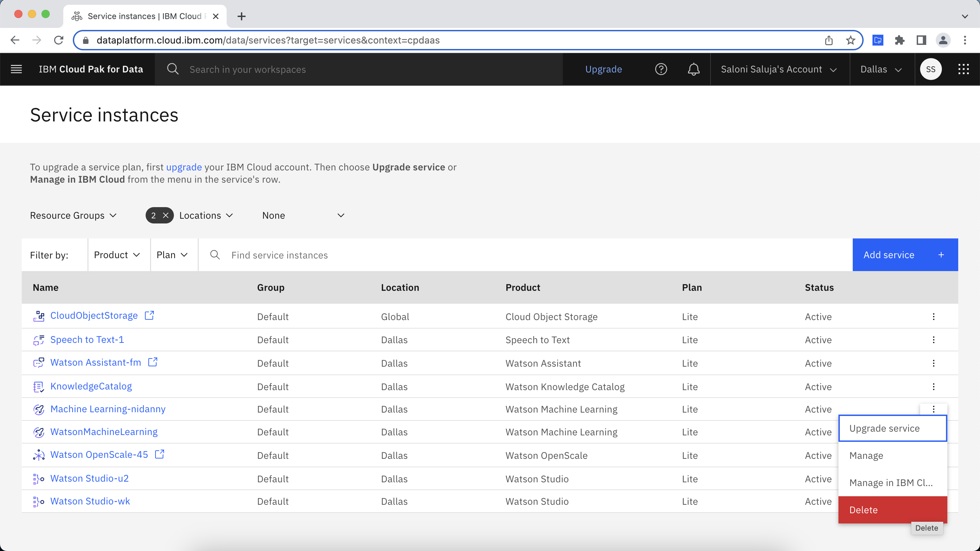Click the upgrade link in the banner
Image resolution: width=980 pixels, height=551 pixels.
click(183, 167)
